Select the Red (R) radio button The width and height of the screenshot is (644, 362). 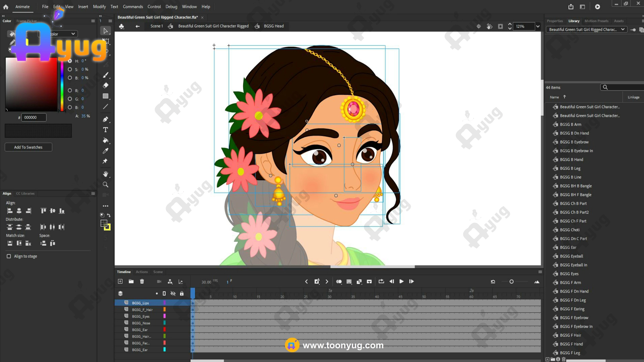(70, 90)
